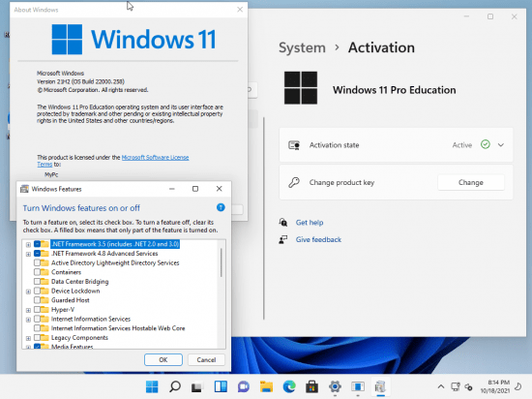Click the Give feedback icon
Viewport: 532px width, 399px height.
point(283,240)
